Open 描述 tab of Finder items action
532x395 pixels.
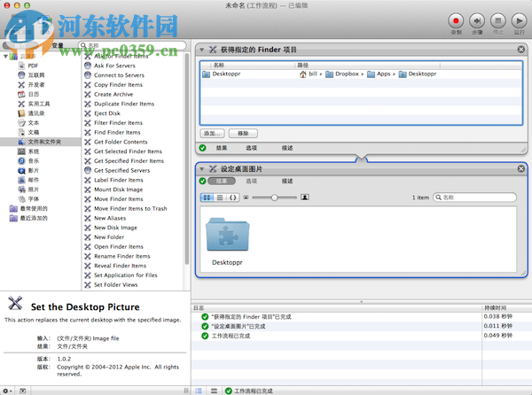pyautogui.click(x=287, y=148)
